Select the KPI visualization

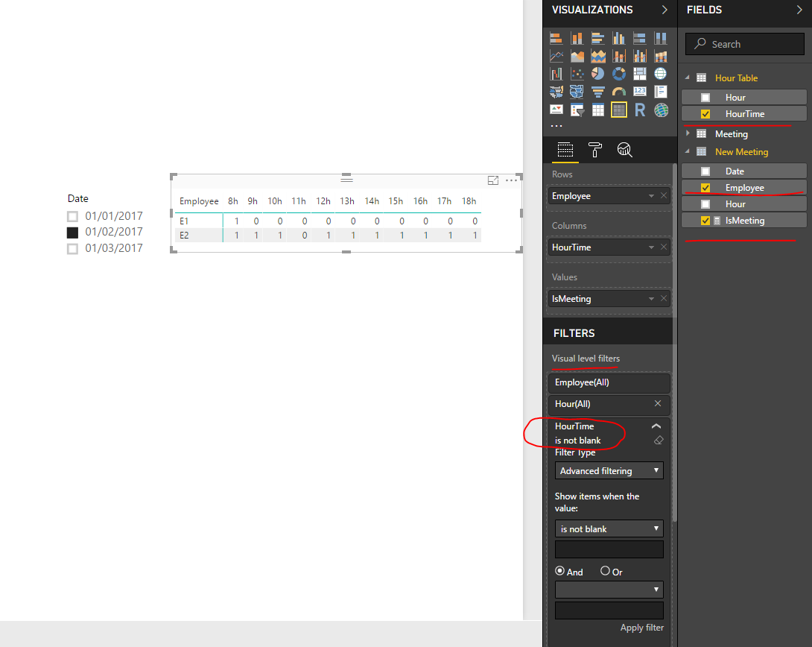(x=556, y=110)
